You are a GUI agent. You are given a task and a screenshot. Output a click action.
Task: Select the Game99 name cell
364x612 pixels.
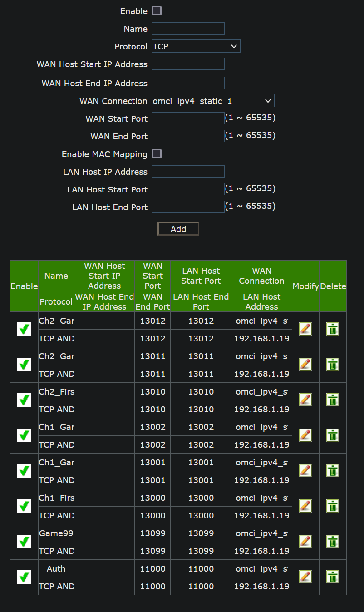pos(56,533)
